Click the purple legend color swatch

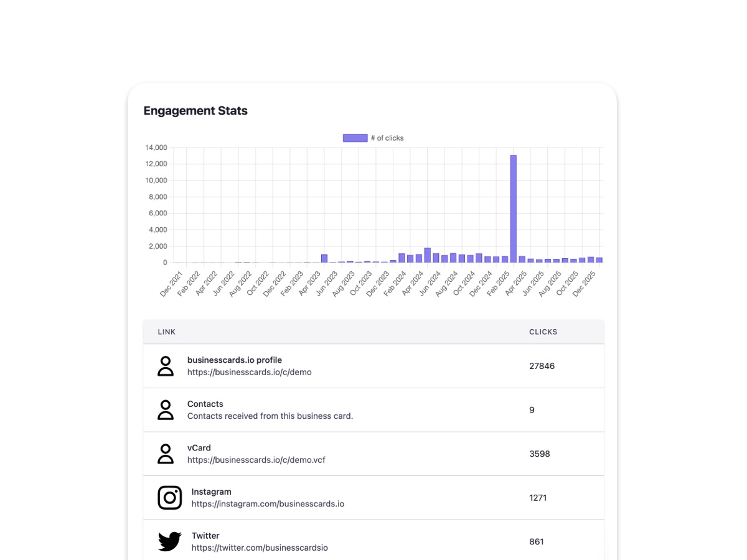point(354,138)
